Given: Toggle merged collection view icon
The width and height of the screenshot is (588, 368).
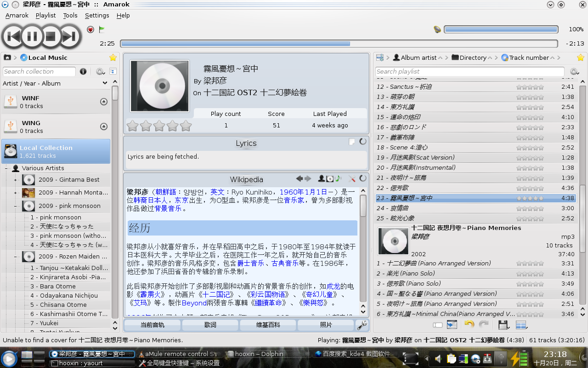Looking at the screenshot, I should point(113,71).
